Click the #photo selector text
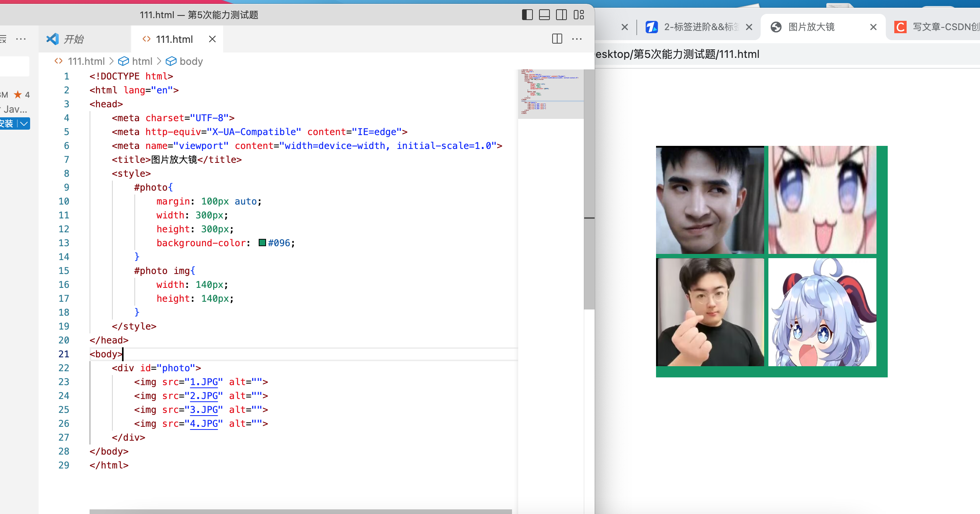Image resolution: width=980 pixels, height=514 pixels. click(x=151, y=188)
